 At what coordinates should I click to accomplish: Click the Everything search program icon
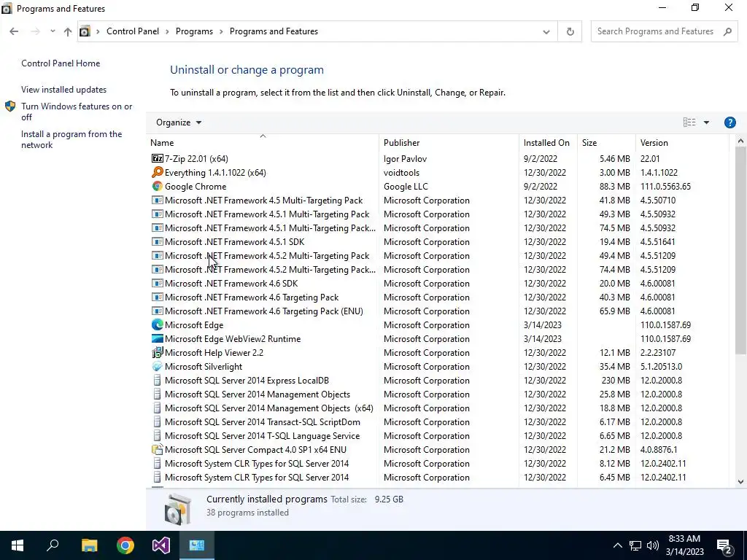158,172
